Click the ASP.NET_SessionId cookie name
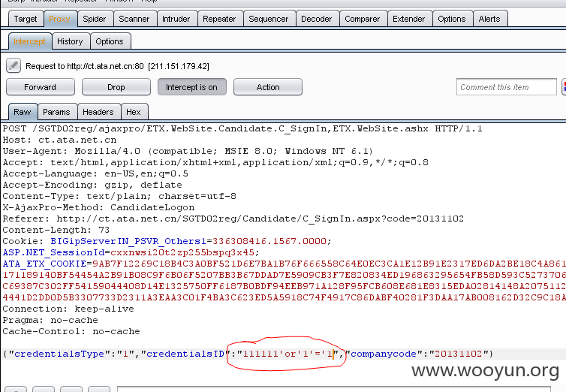 pyautogui.click(x=53, y=252)
